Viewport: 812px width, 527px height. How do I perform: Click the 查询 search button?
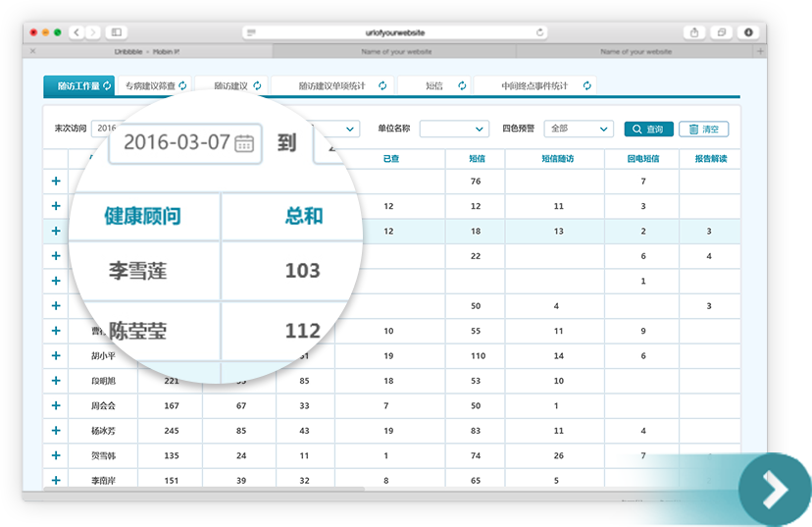coord(647,129)
